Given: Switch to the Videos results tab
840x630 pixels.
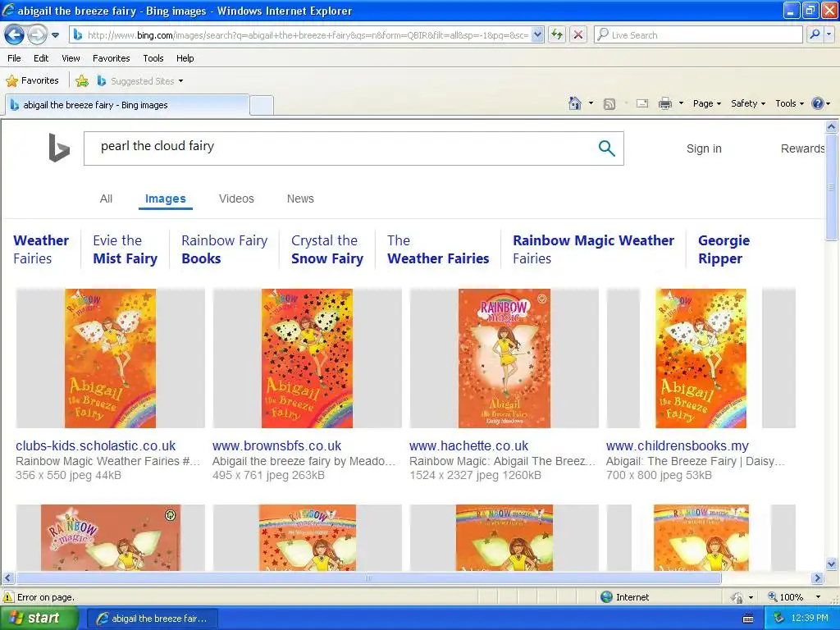Looking at the screenshot, I should pyautogui.click(x=236, y=199).
